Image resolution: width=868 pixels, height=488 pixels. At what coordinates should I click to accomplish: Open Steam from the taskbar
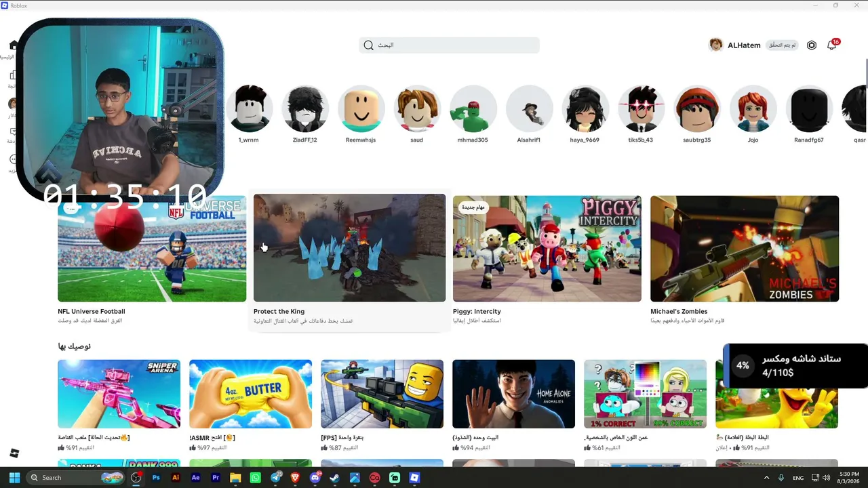[x=335, y=478]
